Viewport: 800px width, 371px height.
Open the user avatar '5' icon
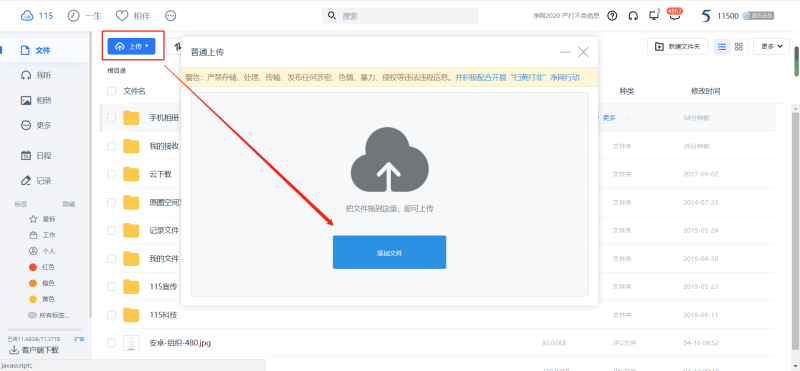click(x=706, y=16)
